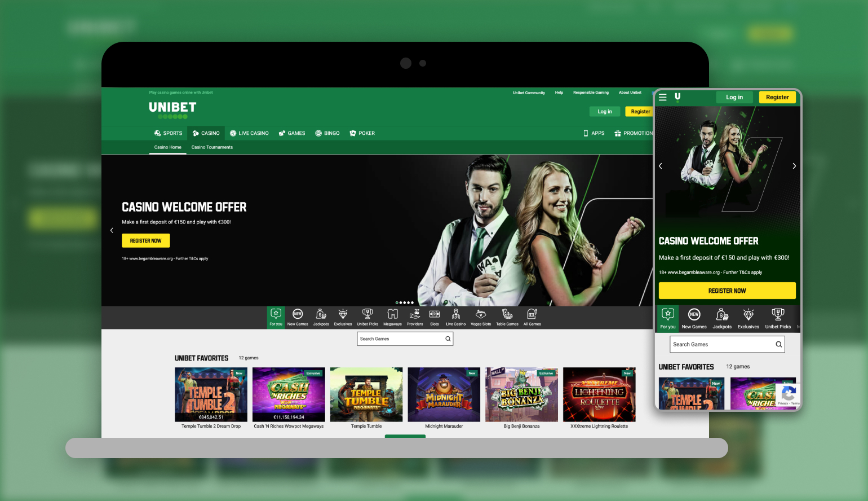
Task: Open the About Unibet link
Action: pos(630,93)
